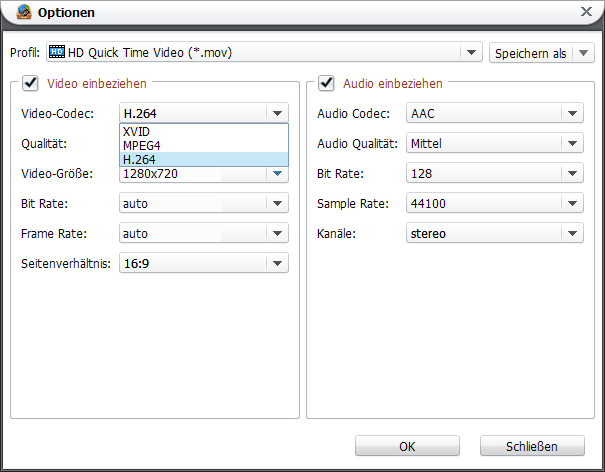
Task: Click the film icon in Profil field
Action: [x=57, y=52]
